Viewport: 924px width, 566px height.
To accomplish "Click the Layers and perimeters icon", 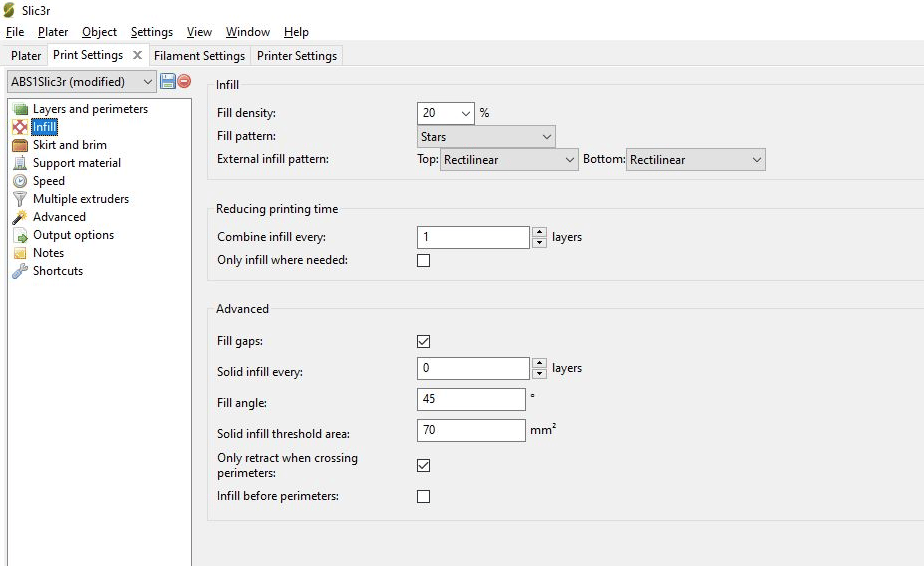I will click(x=21, y=109).
